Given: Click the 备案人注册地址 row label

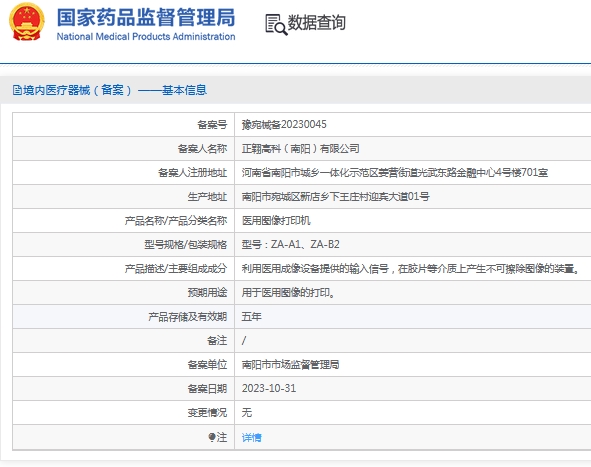Looking at the screenshot, I should (x=193, y=173).
